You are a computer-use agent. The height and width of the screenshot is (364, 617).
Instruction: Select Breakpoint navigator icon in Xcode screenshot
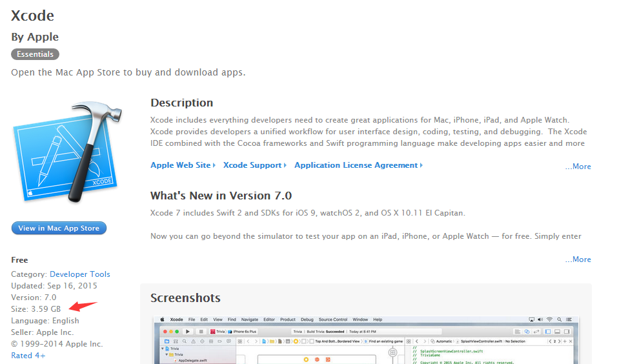coord(219,341)
